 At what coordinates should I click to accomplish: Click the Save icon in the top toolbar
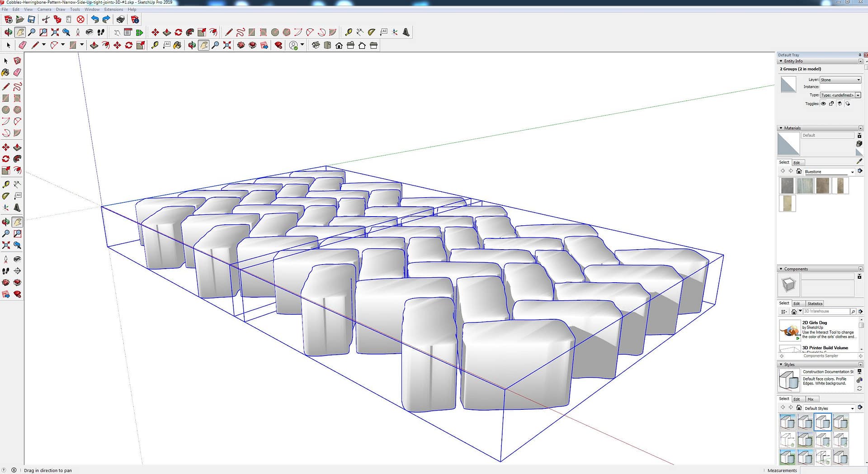coord(31,19)
